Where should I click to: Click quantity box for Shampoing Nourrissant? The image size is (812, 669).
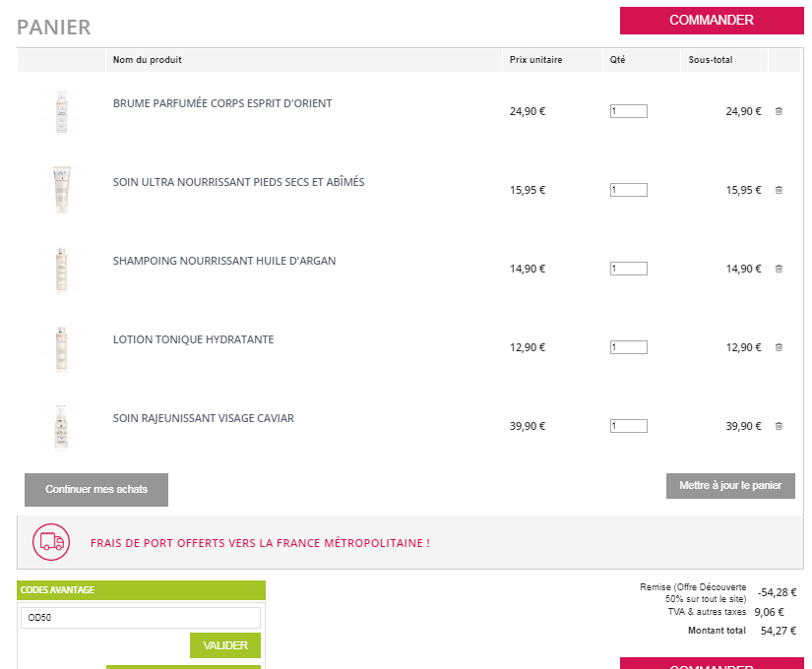tap(628, 269)
